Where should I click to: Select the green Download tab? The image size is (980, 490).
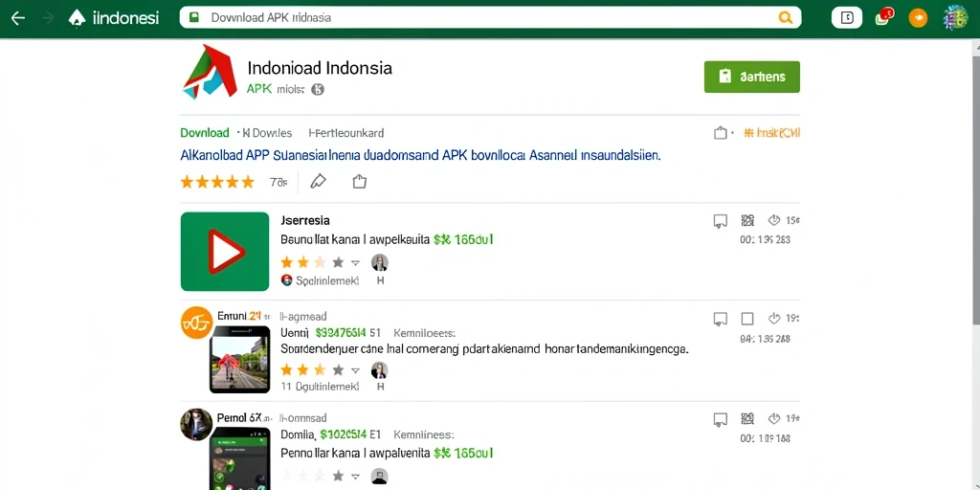coord(205,132)
